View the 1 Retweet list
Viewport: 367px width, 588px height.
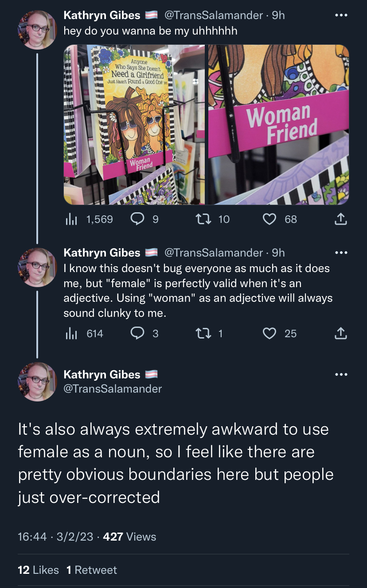click(x=92, y=570)
